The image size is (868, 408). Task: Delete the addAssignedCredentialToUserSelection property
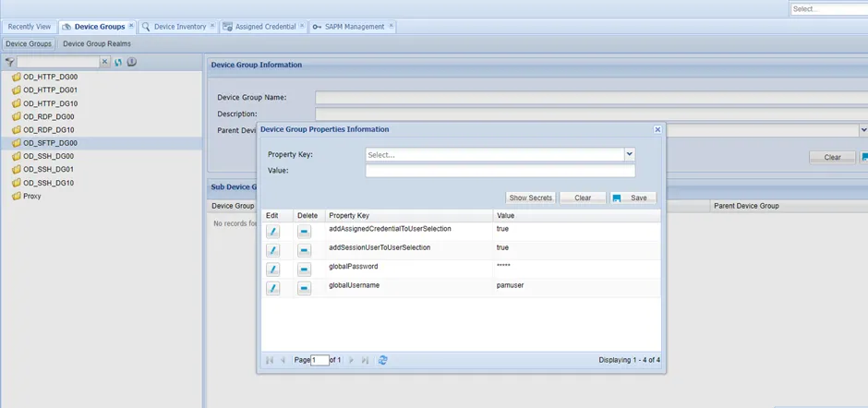point(304,232)
